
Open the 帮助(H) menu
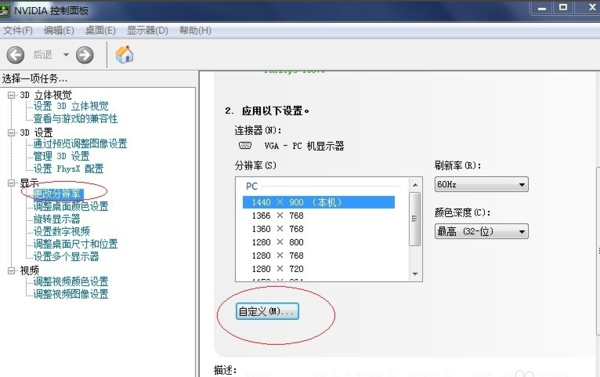point(195,31)
